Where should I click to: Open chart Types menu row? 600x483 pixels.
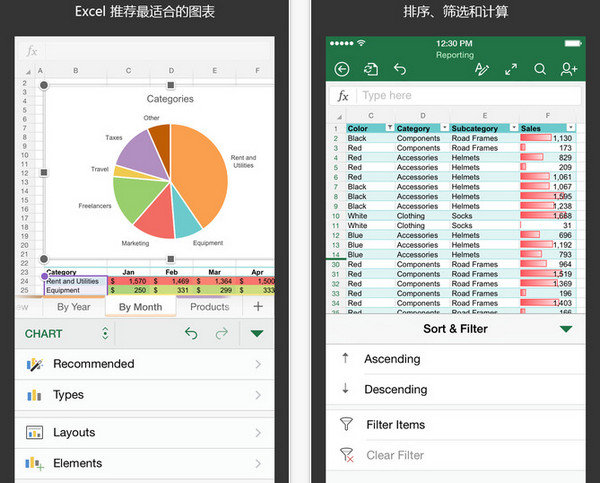click(x=144, y=395)
